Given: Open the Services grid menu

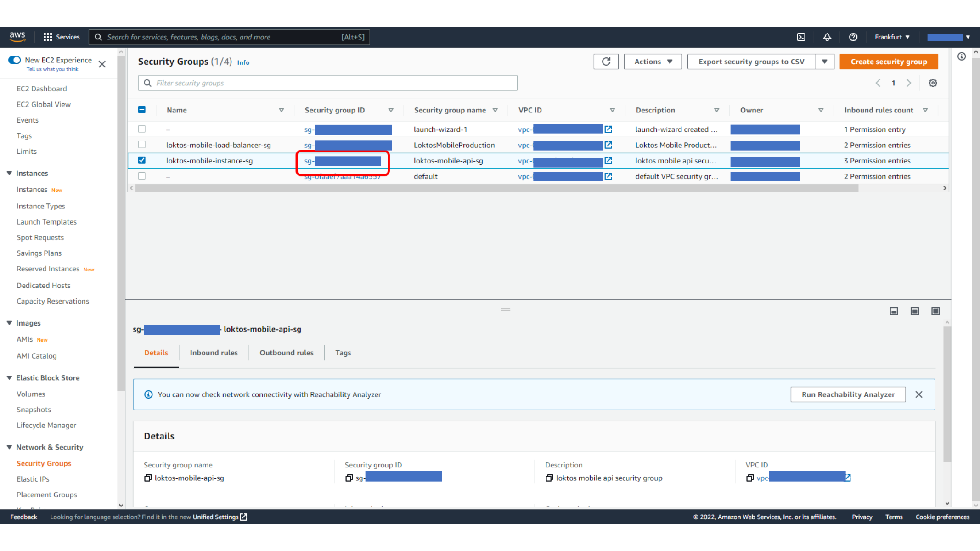Looking at the screenshot, I should pos(61,37).
